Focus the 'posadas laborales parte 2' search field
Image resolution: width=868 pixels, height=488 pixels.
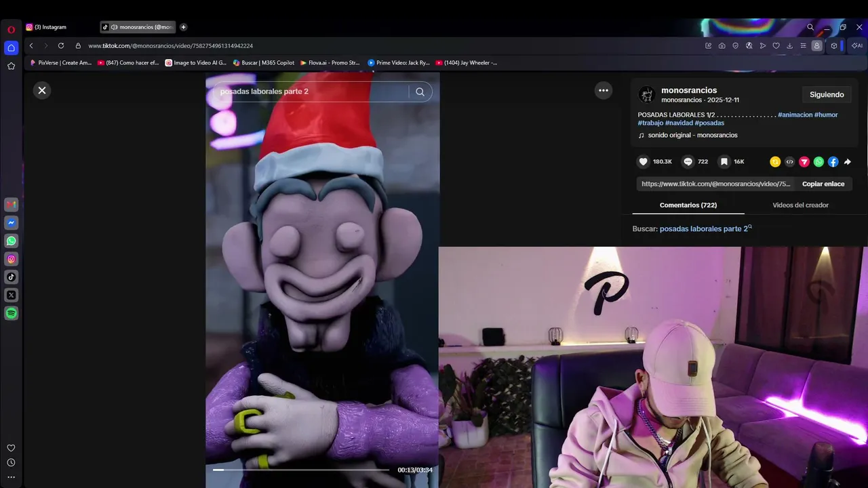pyautogui.click(x=311, y=91)
